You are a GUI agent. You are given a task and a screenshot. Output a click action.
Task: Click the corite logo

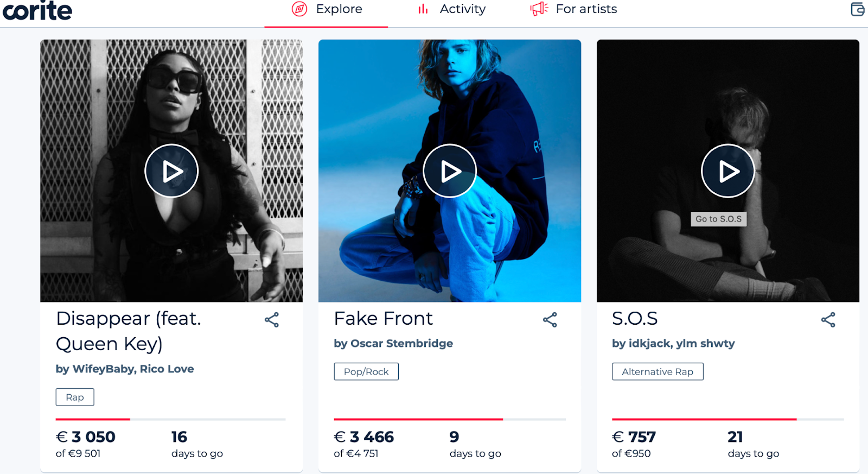coord(37,10)
